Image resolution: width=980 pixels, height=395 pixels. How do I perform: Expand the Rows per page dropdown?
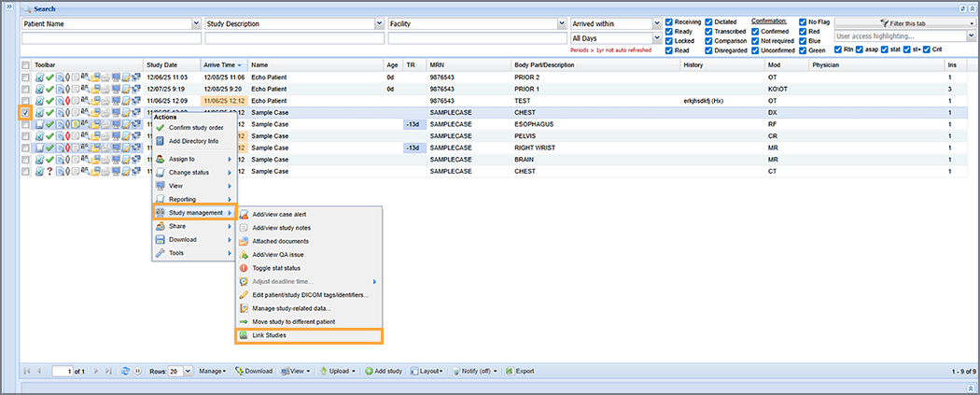(x=187, y=371)
